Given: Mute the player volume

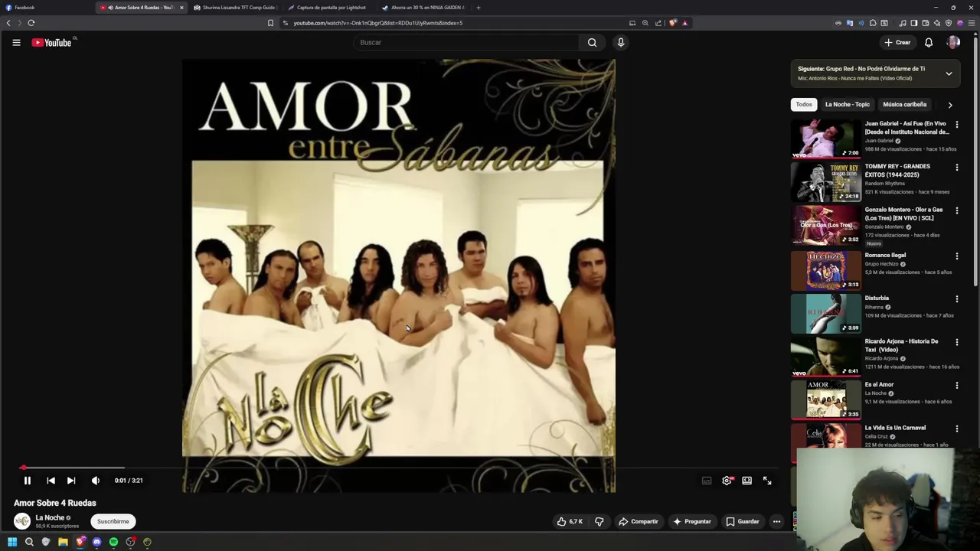Looking at the screenshot, I should [x=96, y=481].
